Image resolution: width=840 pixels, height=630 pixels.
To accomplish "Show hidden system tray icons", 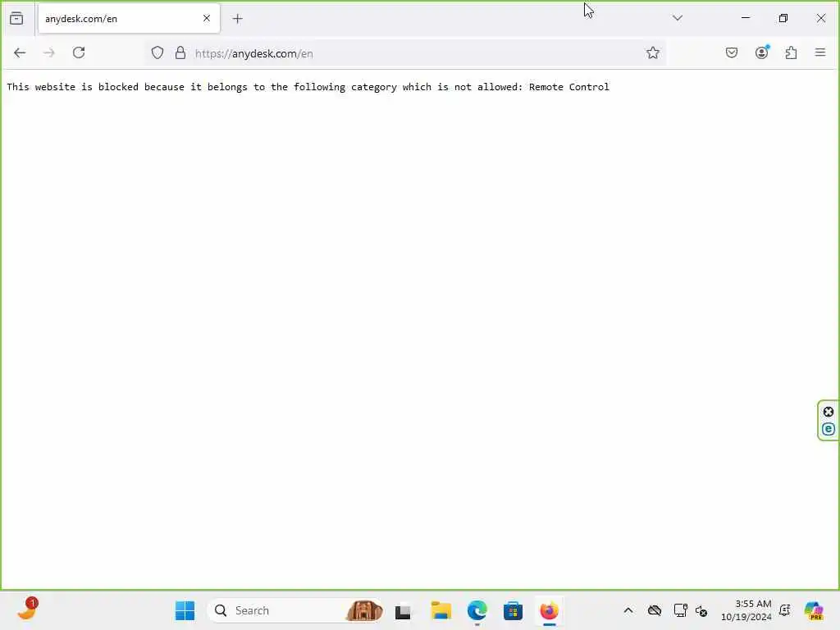I will 628,610.
